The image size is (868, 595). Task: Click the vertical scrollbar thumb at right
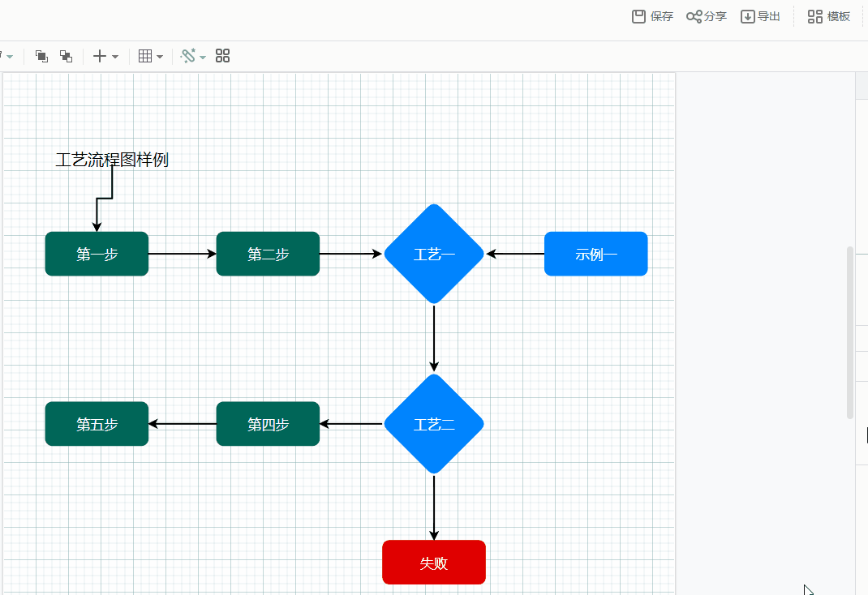pyautogui.click(x=850, y=333)
